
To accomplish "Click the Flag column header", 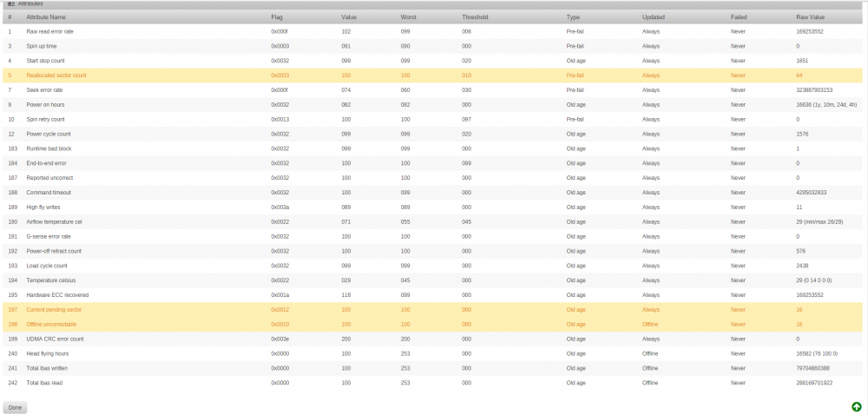I will click(276, 17).
